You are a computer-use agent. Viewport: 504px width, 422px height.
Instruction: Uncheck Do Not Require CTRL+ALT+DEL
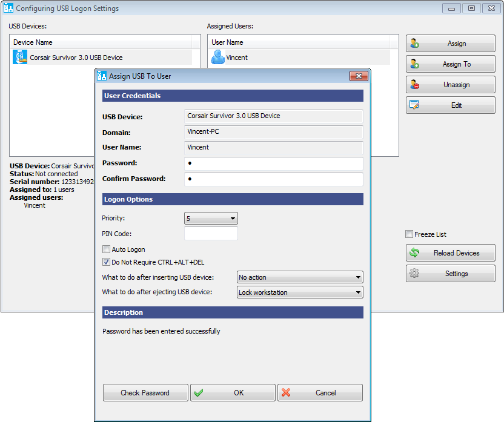click(107, 262)
